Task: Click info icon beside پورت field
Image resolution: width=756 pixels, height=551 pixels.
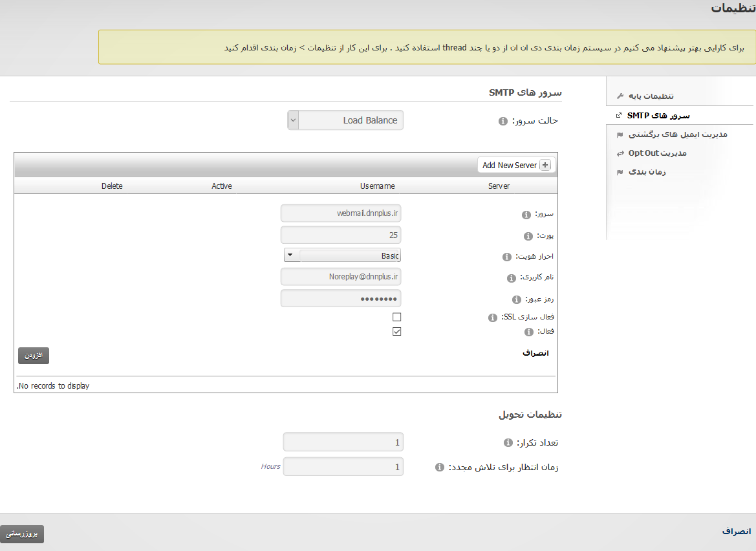Action: 528,236
